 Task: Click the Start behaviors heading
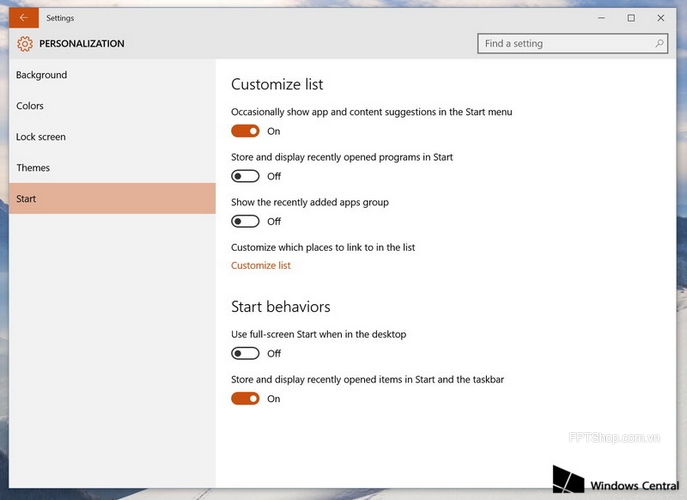pos(280,307)
